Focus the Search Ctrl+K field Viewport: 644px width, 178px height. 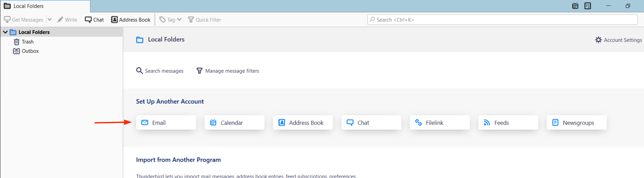pyautogui.click(x=502, y=20)
